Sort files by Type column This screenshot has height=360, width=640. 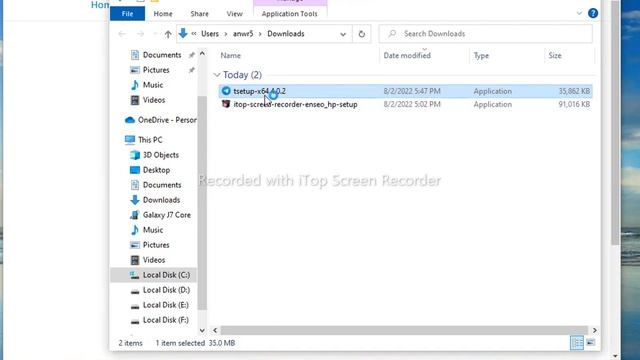481,56
